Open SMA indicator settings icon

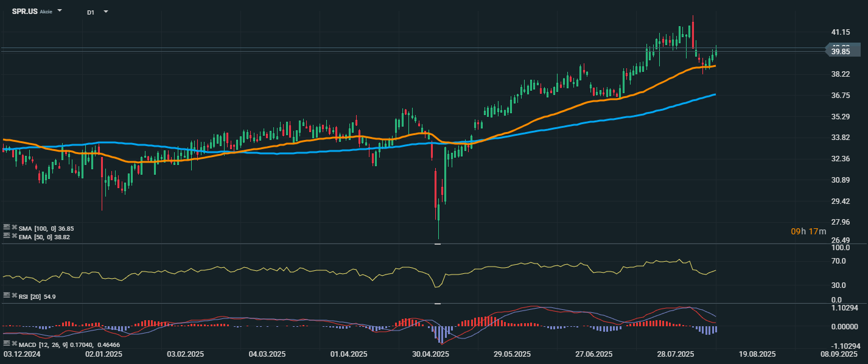click(7, 227)
